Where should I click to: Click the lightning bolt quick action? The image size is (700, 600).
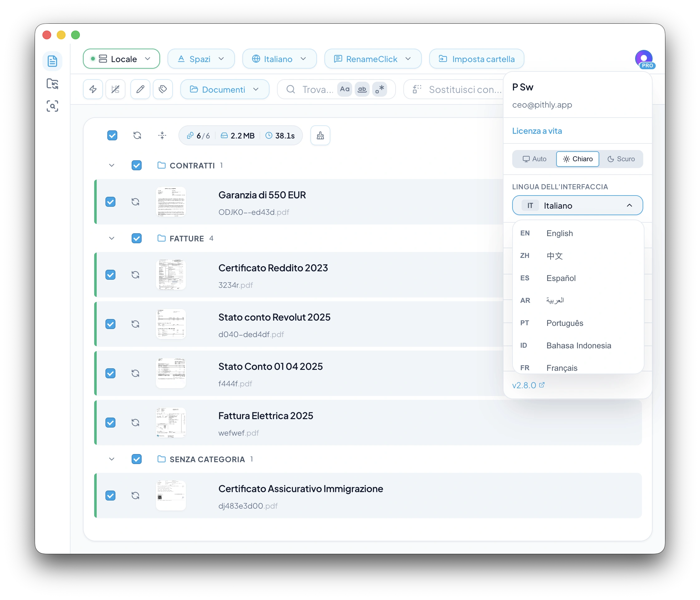click(93, 89)
